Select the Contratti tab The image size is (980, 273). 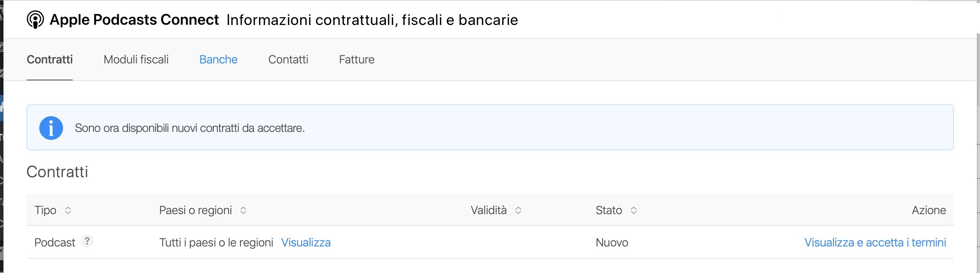point(50,60)
